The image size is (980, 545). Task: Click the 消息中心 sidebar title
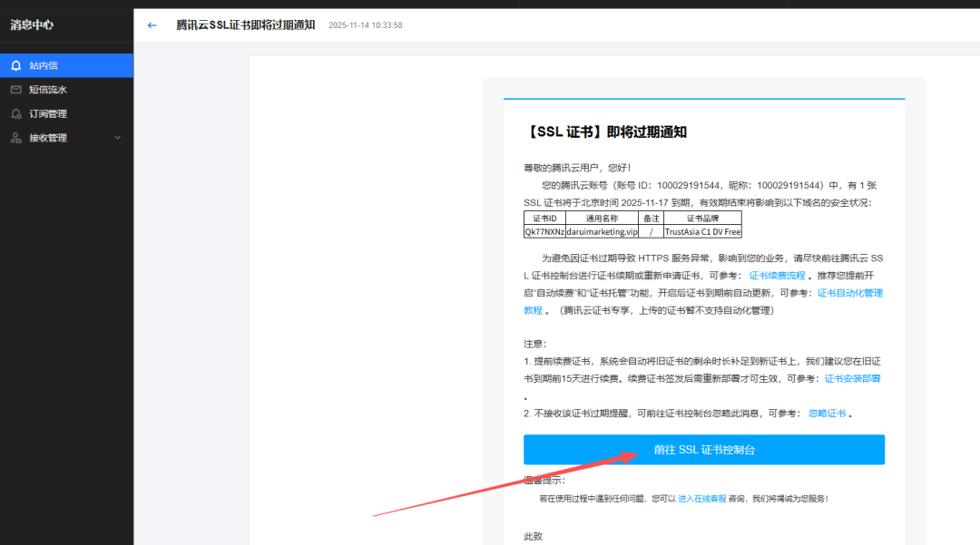[x=32, y=25]
